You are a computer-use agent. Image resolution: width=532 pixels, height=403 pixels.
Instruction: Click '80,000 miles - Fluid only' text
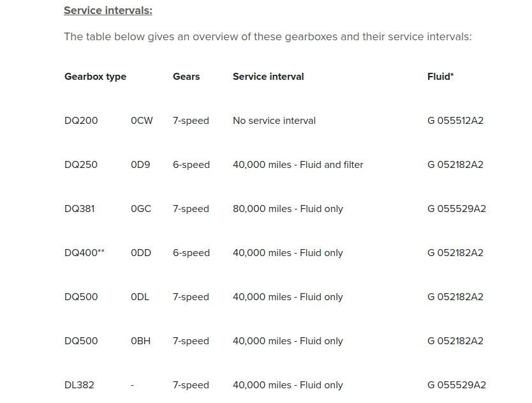(x=288, y=209)
